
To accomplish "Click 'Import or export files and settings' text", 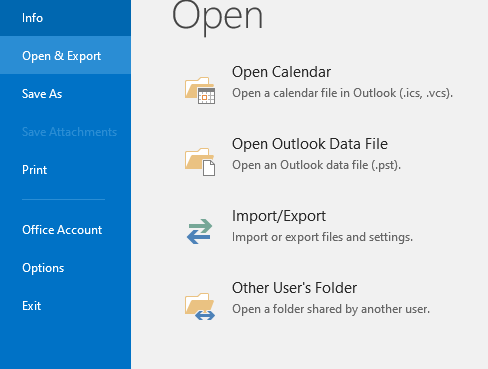I will point(322,237).
